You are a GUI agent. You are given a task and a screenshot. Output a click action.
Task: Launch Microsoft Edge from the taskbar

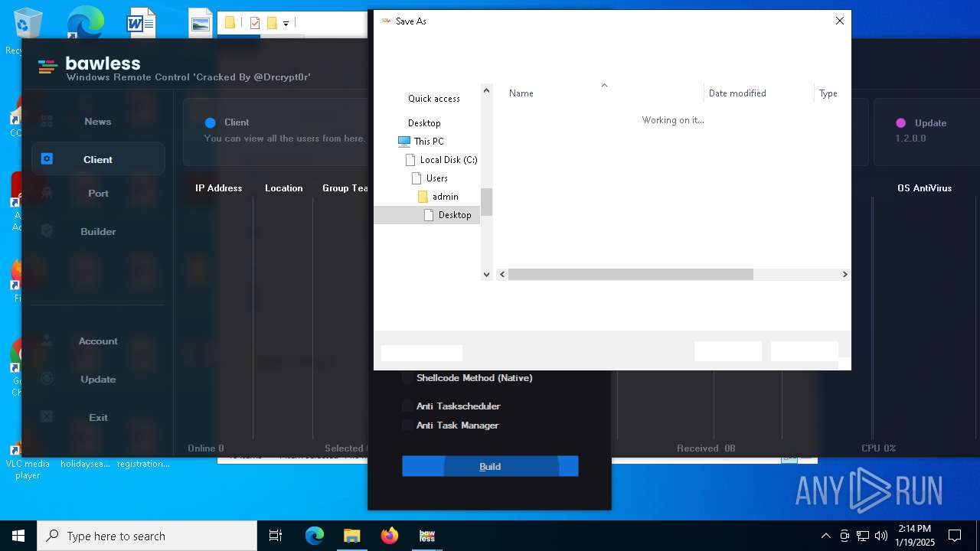tap(315, 536)
